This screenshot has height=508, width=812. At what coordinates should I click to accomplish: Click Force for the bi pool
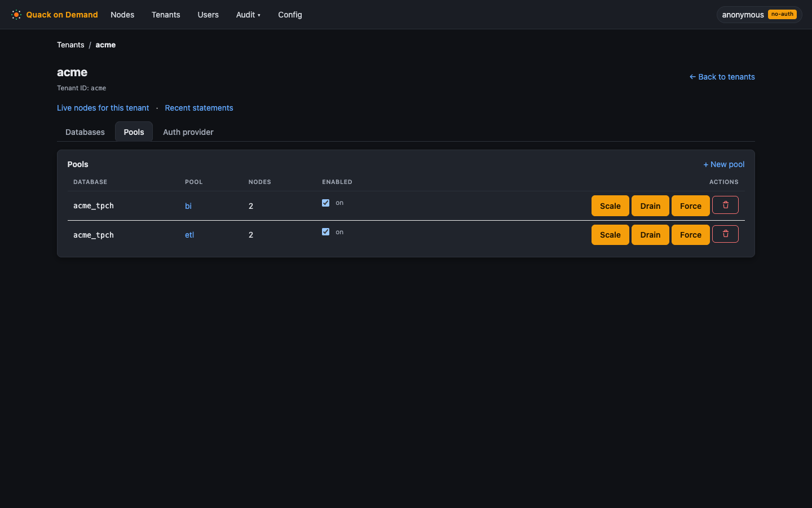point(691,206)
